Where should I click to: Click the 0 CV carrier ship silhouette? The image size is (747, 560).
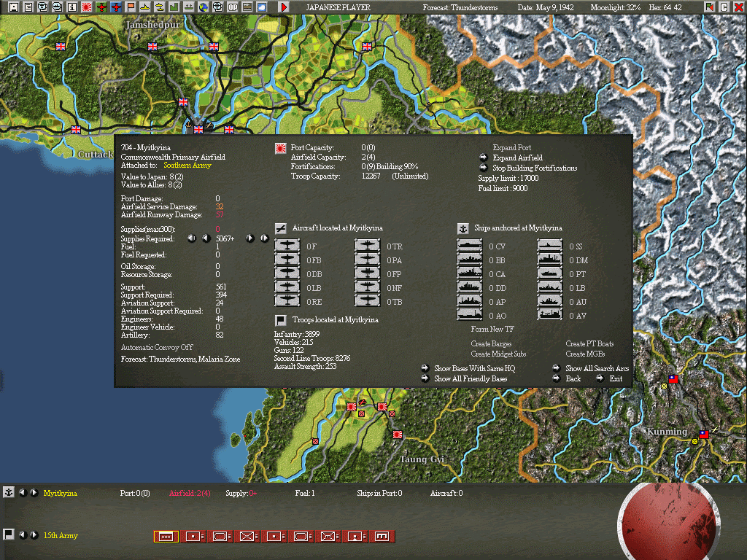[x=469, y=246]
